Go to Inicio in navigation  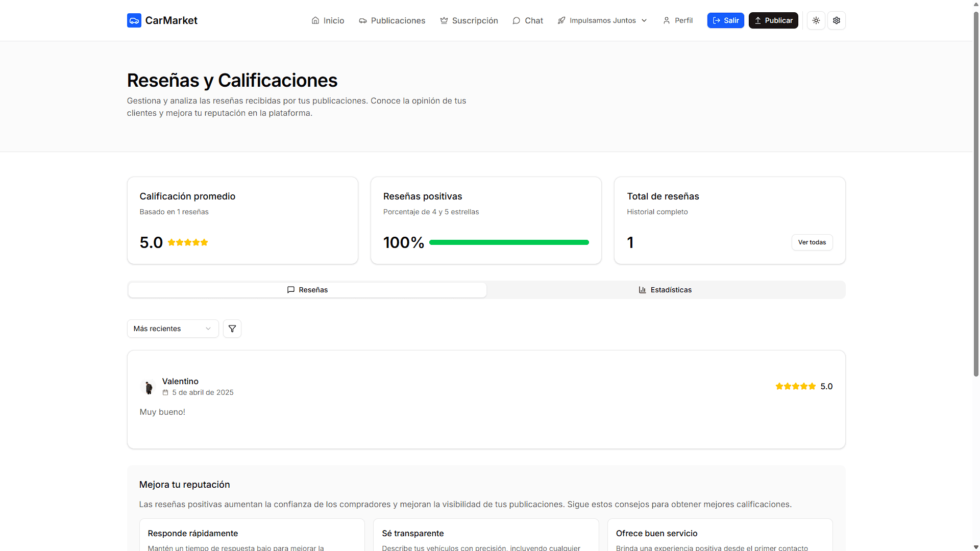(328, 20)
